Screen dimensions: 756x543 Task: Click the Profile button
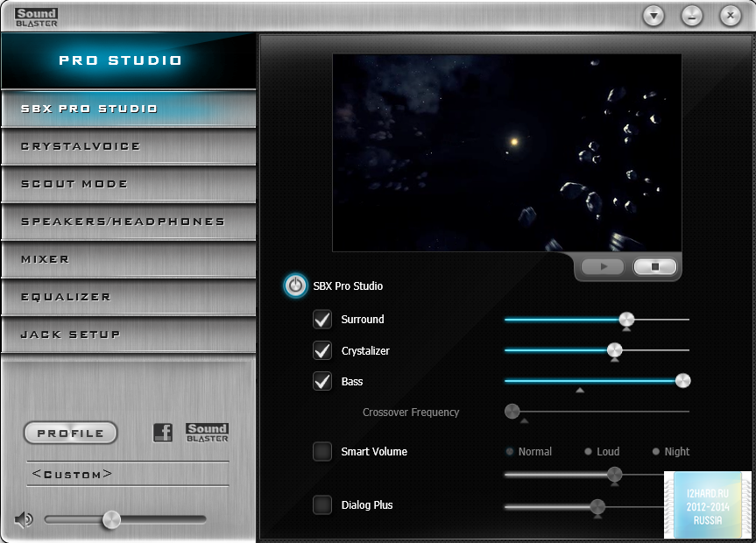click(70, 433)
